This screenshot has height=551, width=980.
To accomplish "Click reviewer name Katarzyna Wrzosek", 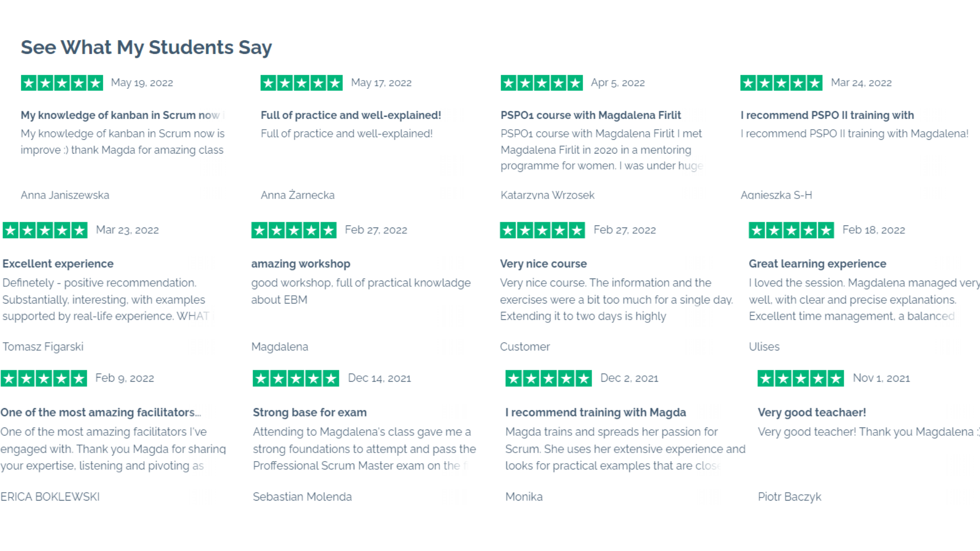I will coord(547,195).
